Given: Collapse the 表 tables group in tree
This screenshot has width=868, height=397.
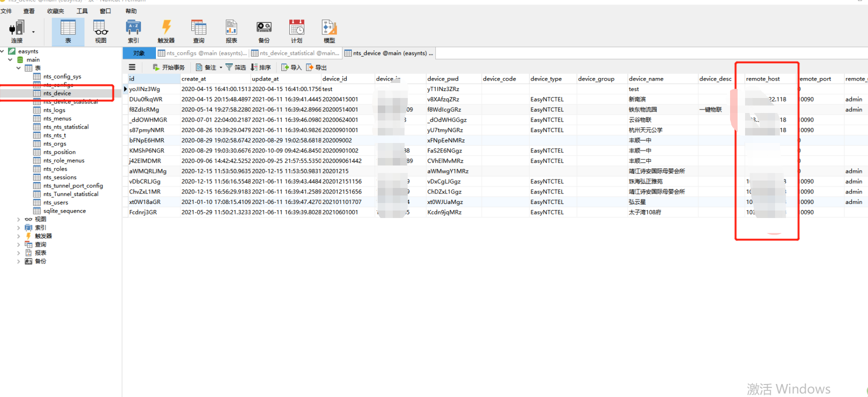Looking at the screenshot, I should 18,68.
